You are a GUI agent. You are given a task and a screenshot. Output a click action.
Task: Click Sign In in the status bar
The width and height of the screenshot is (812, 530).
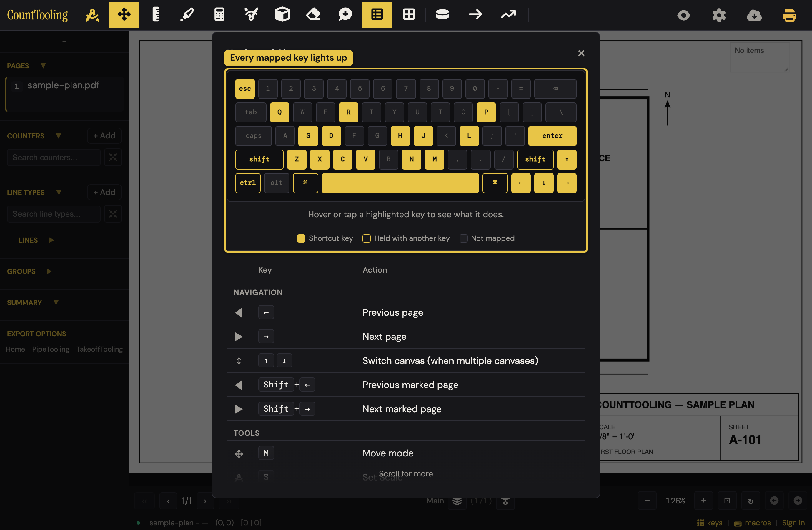pyautogui.click(x=793, y=523)
